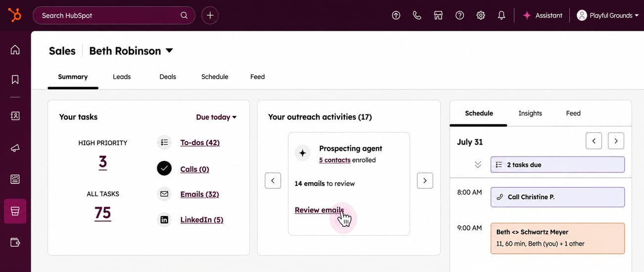The width and height of the screenshot is (644, 272).
Task: Open To-dos (42) link
Action: [x=200, y=143]
